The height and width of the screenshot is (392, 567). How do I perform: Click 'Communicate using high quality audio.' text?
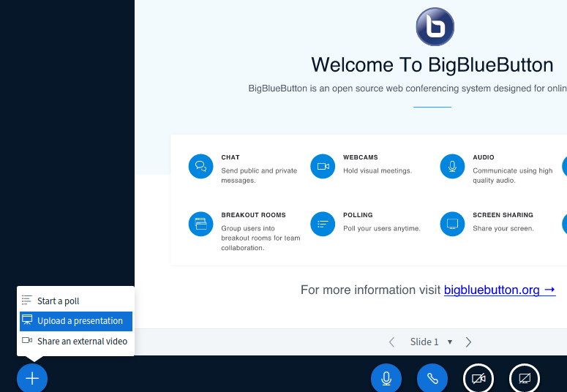[513, 176]
